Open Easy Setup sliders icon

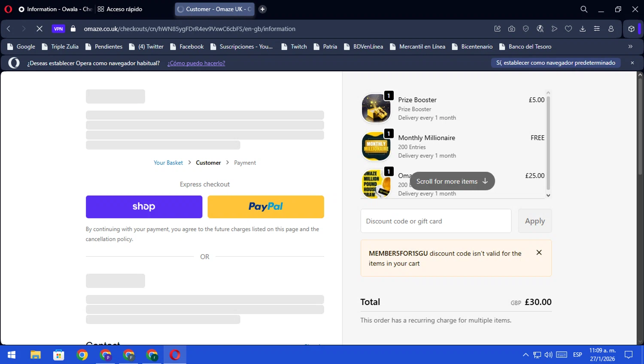[x=597, y=29]
